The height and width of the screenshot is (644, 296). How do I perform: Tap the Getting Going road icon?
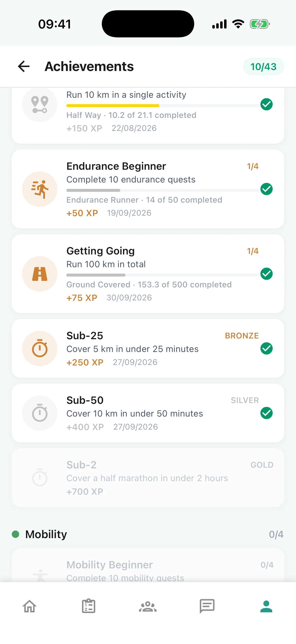(x=40, y=274)
